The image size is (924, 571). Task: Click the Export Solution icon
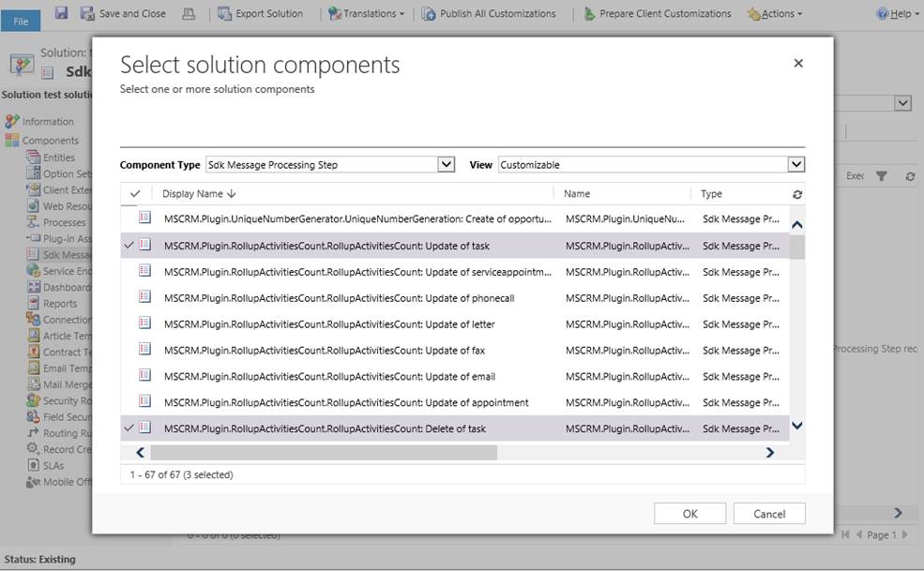coord(224,13)
